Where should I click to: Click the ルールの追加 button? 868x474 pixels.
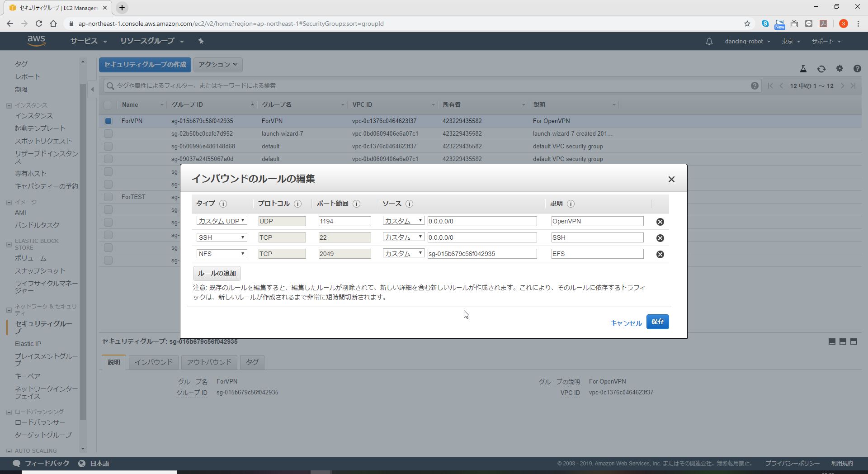(217, 273)
